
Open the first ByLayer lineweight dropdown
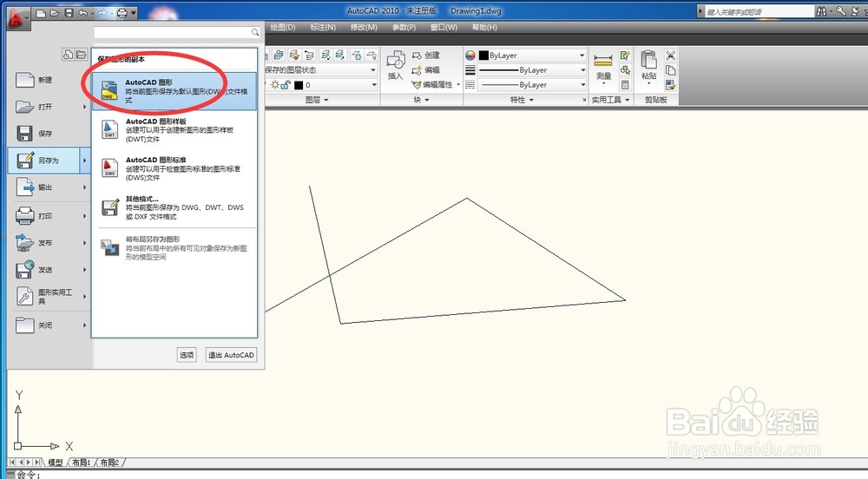coord(582,70)
